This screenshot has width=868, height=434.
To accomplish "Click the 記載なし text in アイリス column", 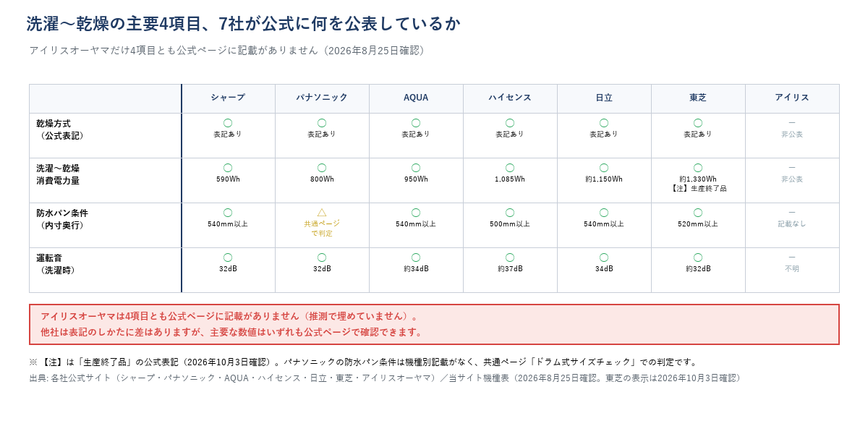I will click(x=792, y=224).
